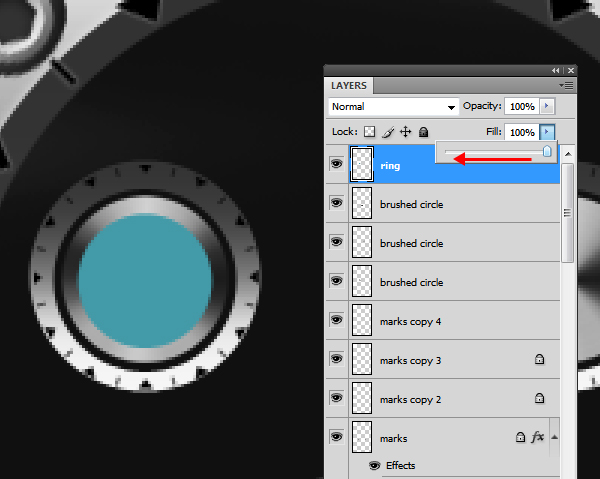Screen dimensions: 600x479
Task: Click the marks copy 4 layer thumbnail
Action: pos(362,320)
